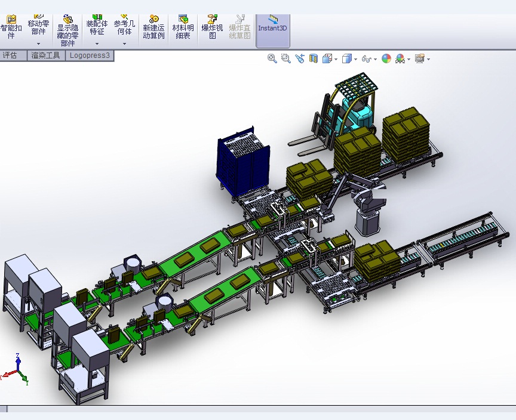
Task: Switch to the 评估 (Evaluate) tab
Action: (x=10, y=55)
